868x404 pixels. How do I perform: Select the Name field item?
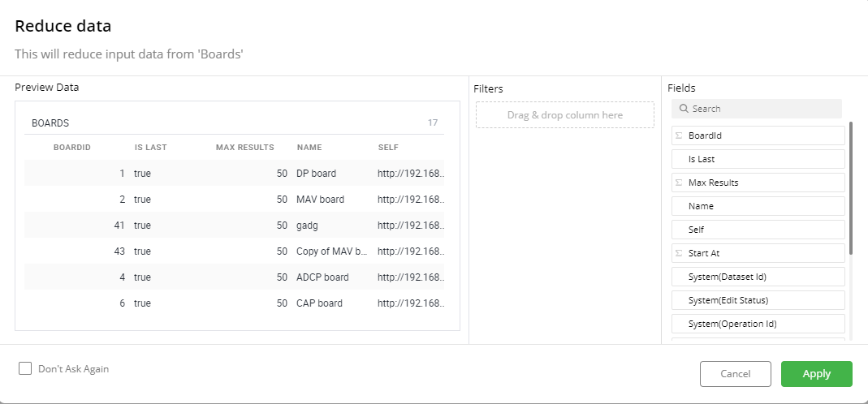[x=758, y=206]
